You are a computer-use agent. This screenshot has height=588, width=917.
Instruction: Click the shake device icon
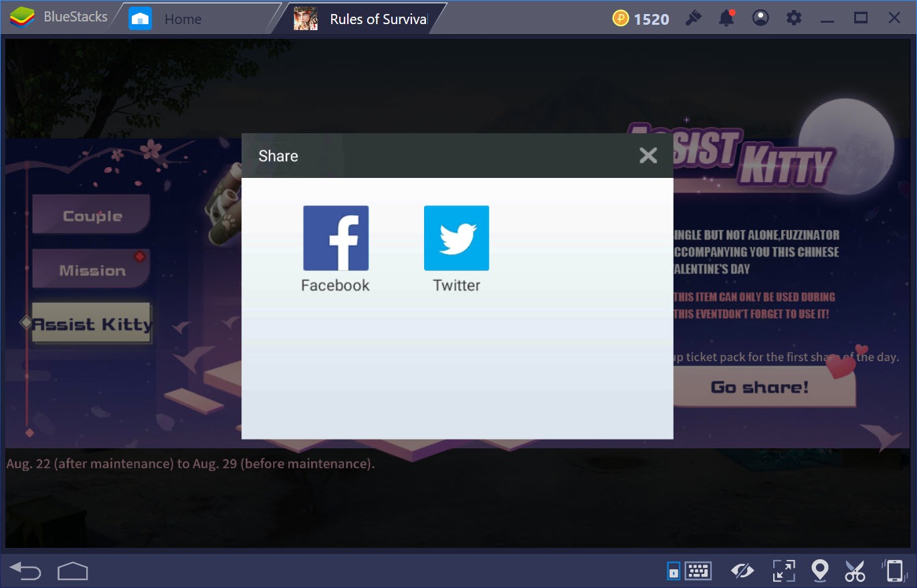click(894, 571)
